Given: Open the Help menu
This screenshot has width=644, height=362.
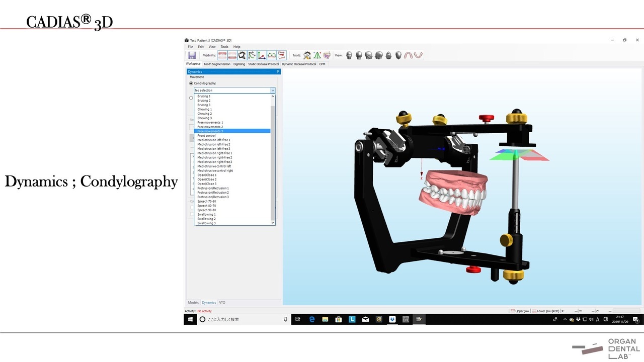Looking at the screenshot, I should [x=236, y=47].
